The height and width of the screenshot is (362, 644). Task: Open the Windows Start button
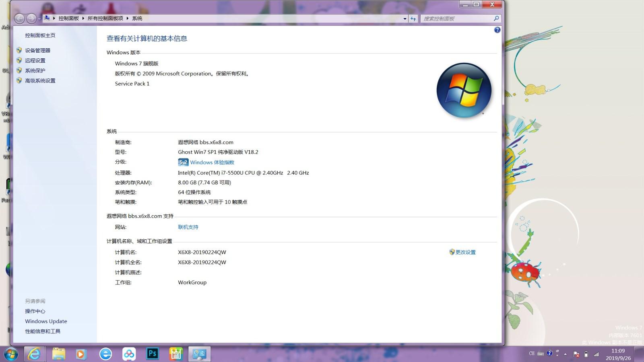(x=11, y=354)
